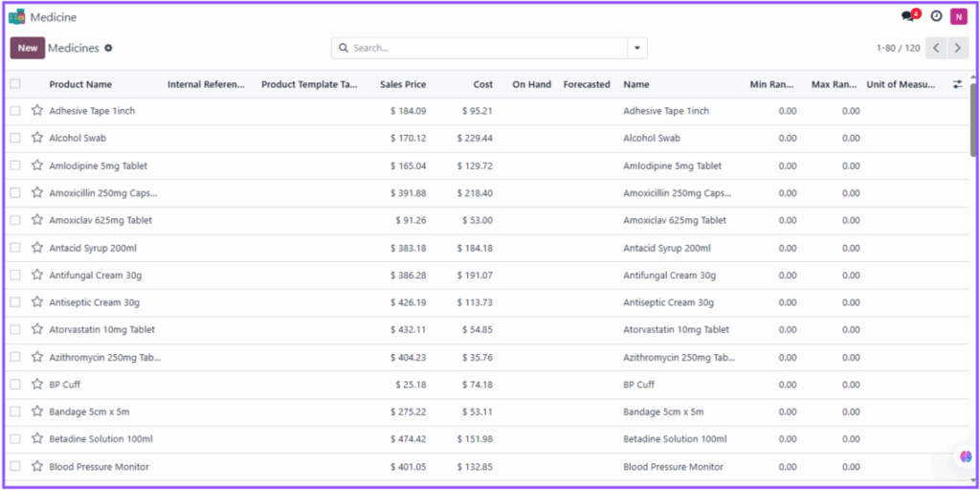Mark BP Cuff as favorite star
980x490 pixels.
click(37, 385)
